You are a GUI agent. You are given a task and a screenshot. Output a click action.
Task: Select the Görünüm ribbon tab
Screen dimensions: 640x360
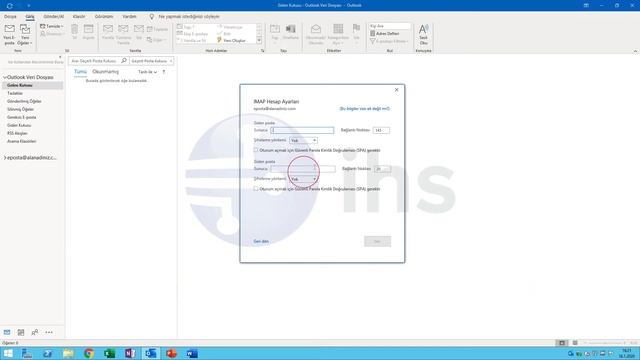[104, 17]
